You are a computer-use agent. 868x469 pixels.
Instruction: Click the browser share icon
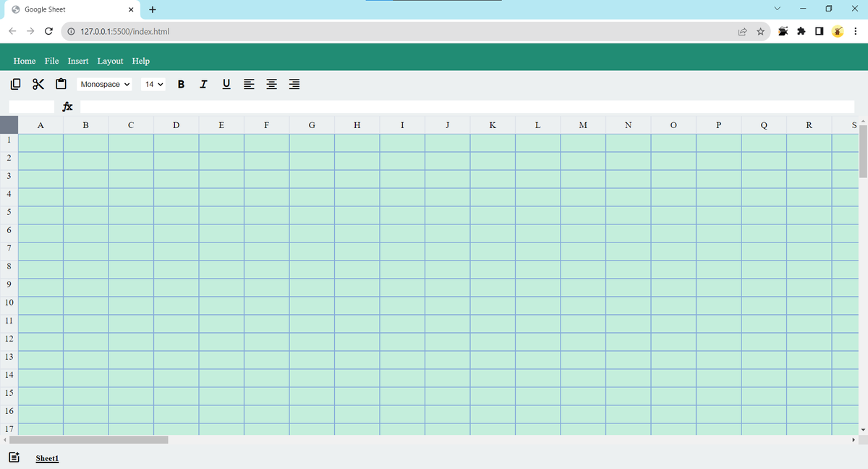click(x=742, y=32)
